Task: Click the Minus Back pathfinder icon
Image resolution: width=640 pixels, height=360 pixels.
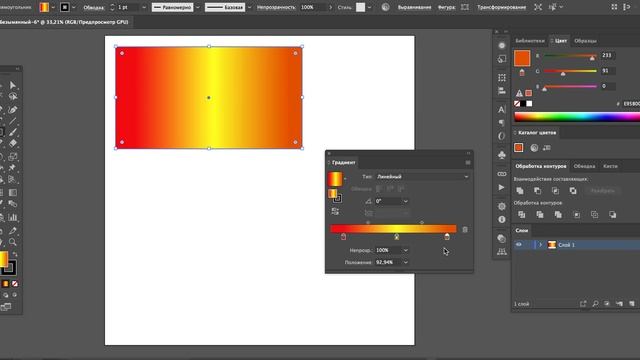Action: coord(612,215)
